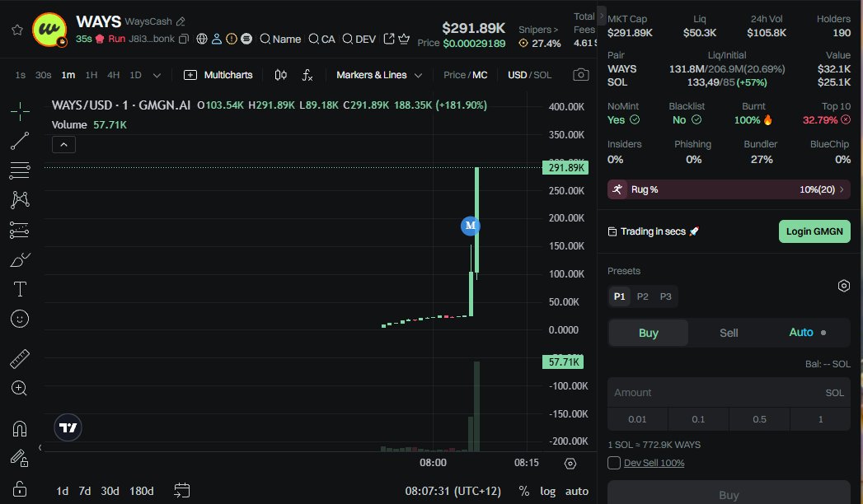Toggle magnet mode
This screenshot has width=863, height=504.
click(x=20, y=429)
